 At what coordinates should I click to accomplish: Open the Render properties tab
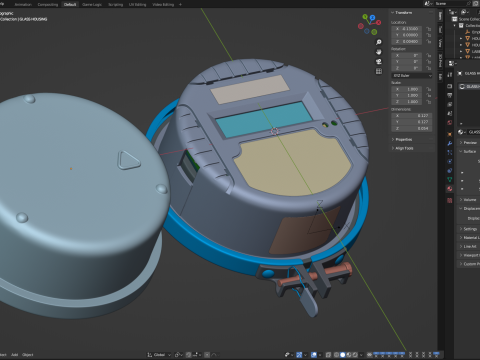click(x=450, y=86)
